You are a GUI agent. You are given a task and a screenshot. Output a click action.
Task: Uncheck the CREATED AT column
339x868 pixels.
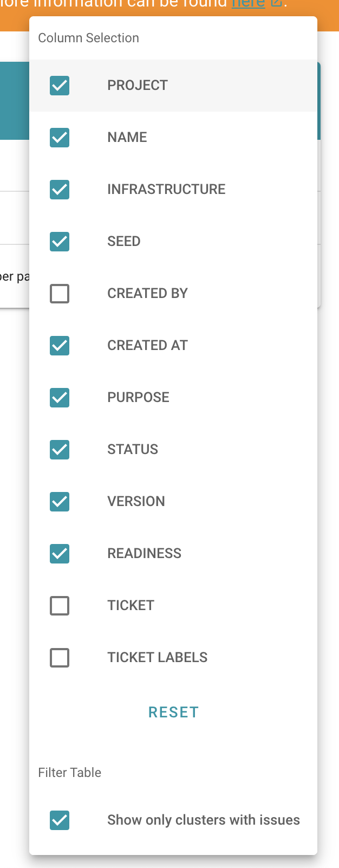(x=60, y=346)
